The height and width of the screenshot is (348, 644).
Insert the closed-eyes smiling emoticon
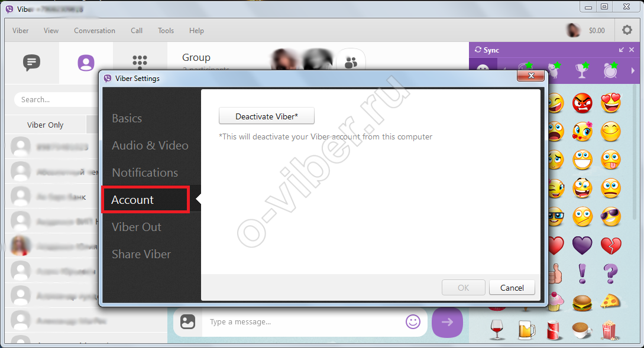[611, 131]
